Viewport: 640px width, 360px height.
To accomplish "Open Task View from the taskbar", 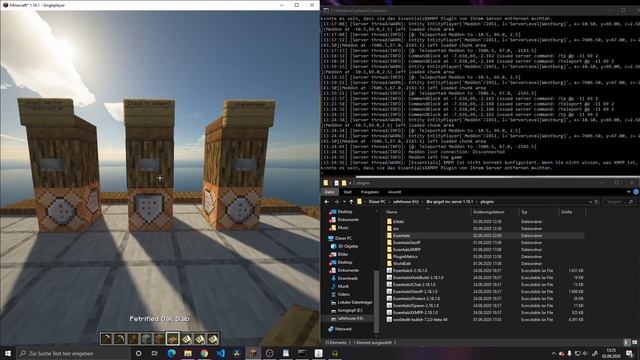I will click(155, 353).
